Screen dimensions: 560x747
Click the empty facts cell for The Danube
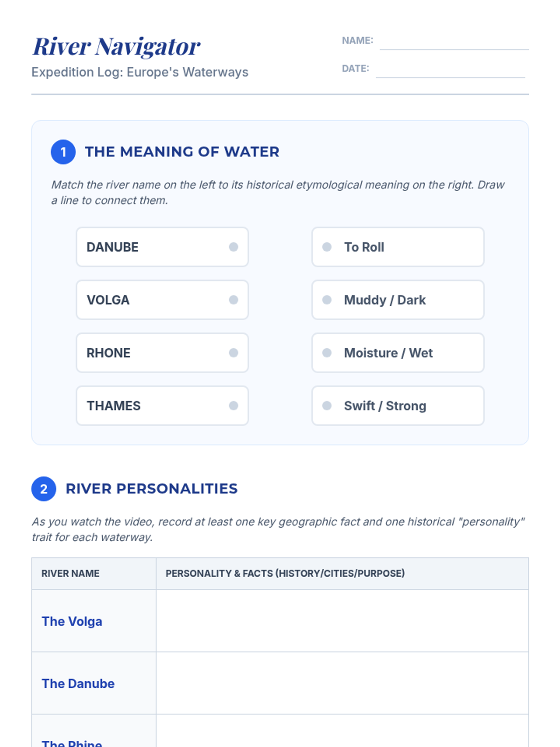pos(342,683)
